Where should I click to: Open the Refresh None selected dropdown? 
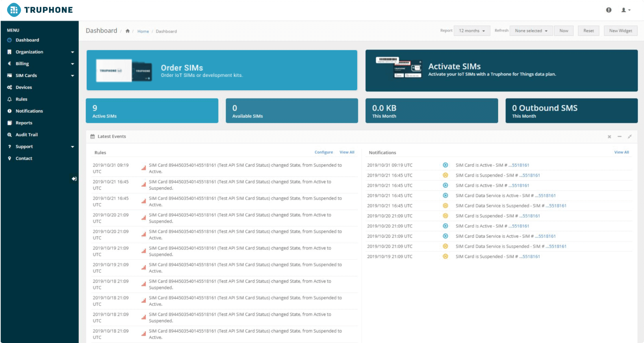(531, 31)
